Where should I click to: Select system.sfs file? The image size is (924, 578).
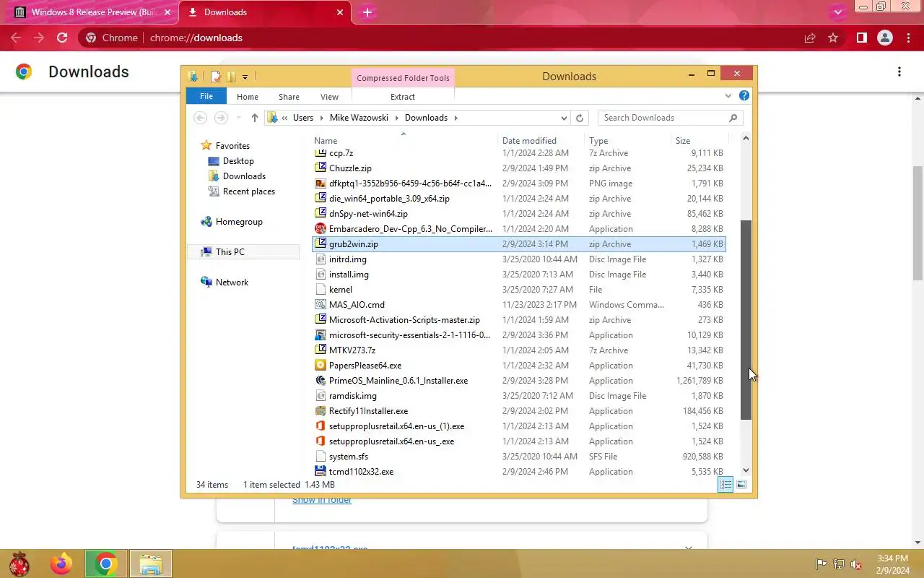click(x=518, y=457)
